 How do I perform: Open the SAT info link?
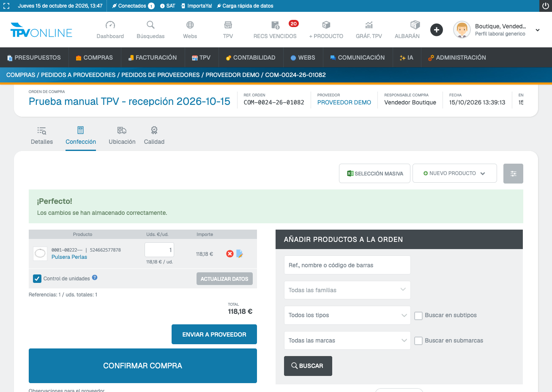[167, 6]
